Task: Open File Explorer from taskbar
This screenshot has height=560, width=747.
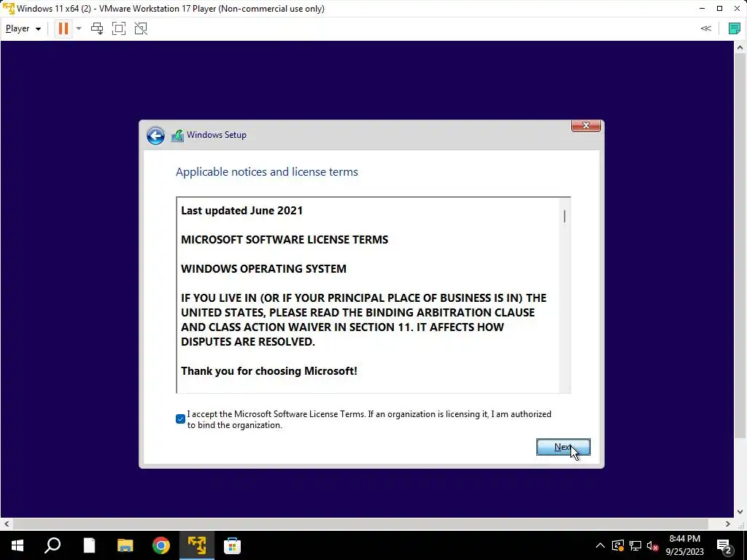Action: click(x=125, y=545)
